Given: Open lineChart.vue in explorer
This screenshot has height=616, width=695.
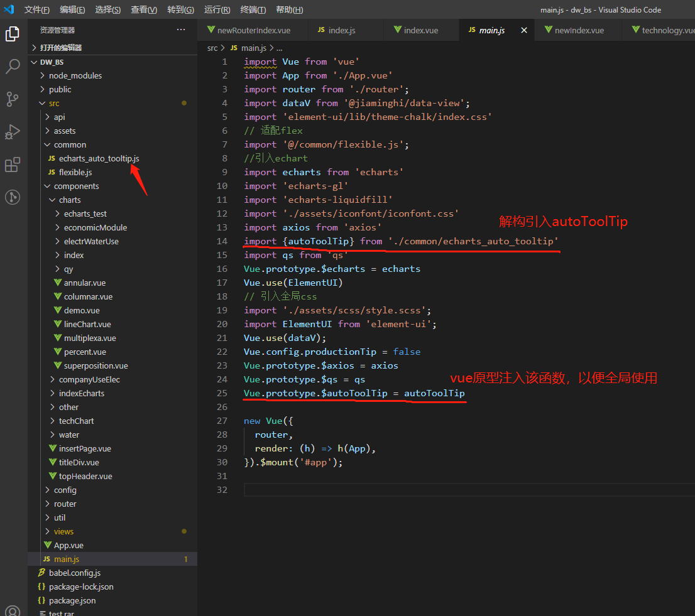Looking at the screenshot, I should 112,324.
